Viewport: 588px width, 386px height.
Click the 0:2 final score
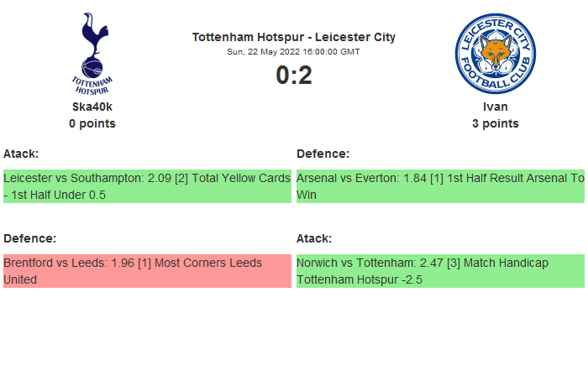(x=294, y=76)
